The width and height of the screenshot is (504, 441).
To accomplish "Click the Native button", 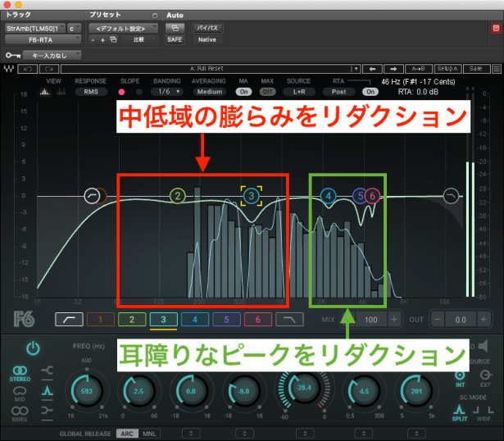I will pyautogui.click(x=207, y=40).
